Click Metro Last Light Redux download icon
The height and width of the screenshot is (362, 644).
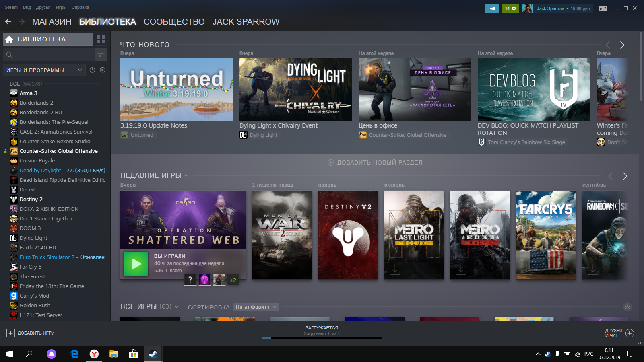(x=395, y=270)
